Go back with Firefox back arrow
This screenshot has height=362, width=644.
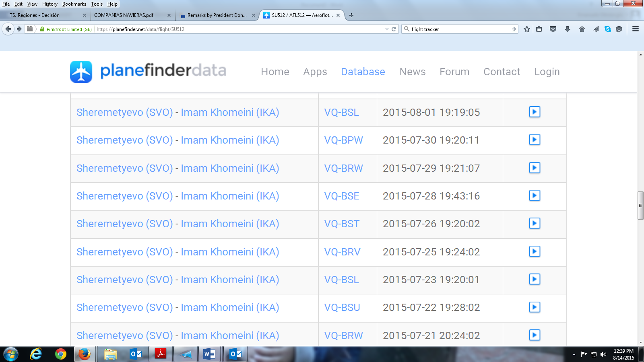pyautogui.click(x=8, y=29)
